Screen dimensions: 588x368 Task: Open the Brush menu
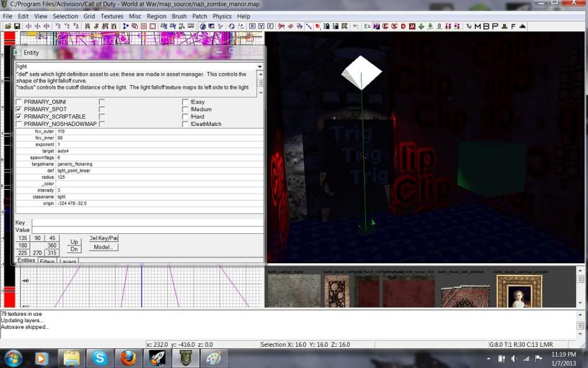(x=179, y=16)
